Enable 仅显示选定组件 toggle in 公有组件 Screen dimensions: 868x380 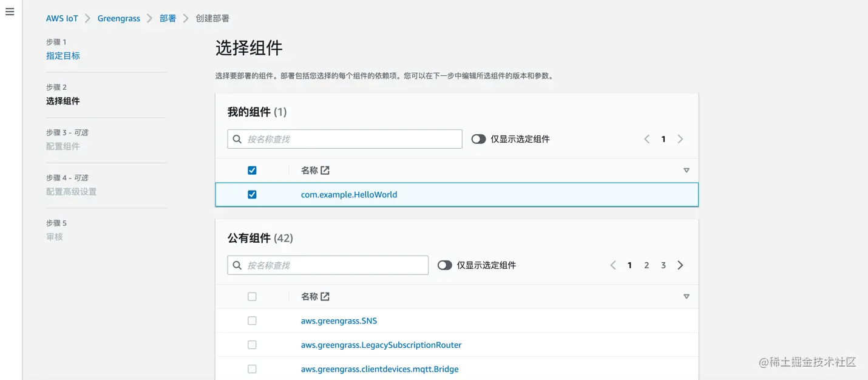[x=445, y=265]
